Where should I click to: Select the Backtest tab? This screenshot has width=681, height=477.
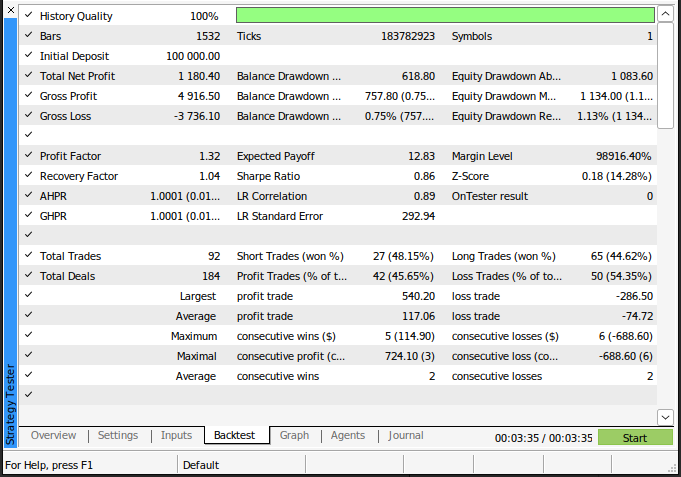[x=235, y=435]
